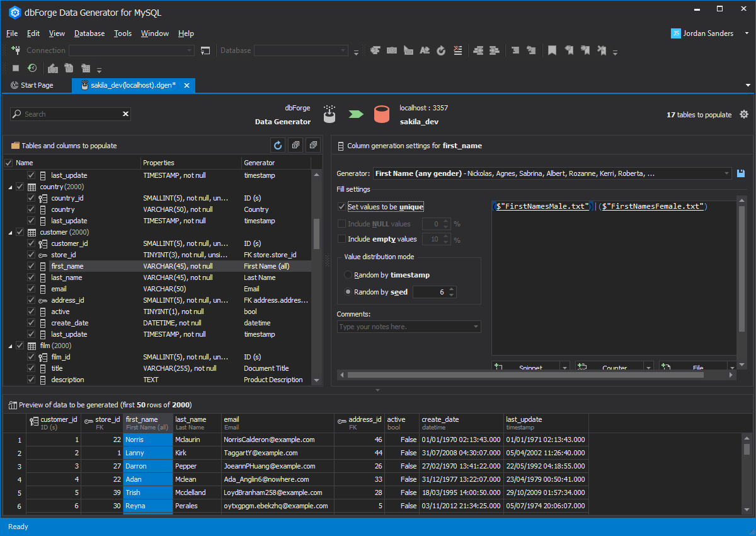
Task: Click the Search input field
Action: [70, 114]
